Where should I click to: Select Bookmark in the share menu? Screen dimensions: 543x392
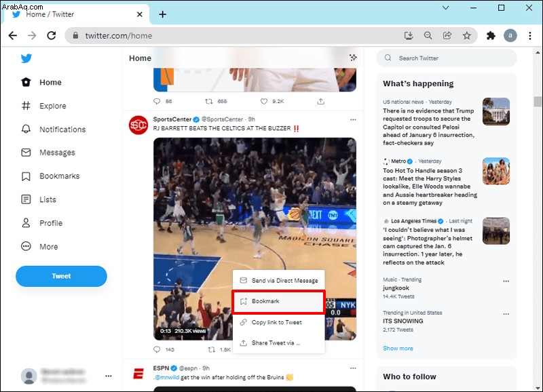[x=278, y=301]
